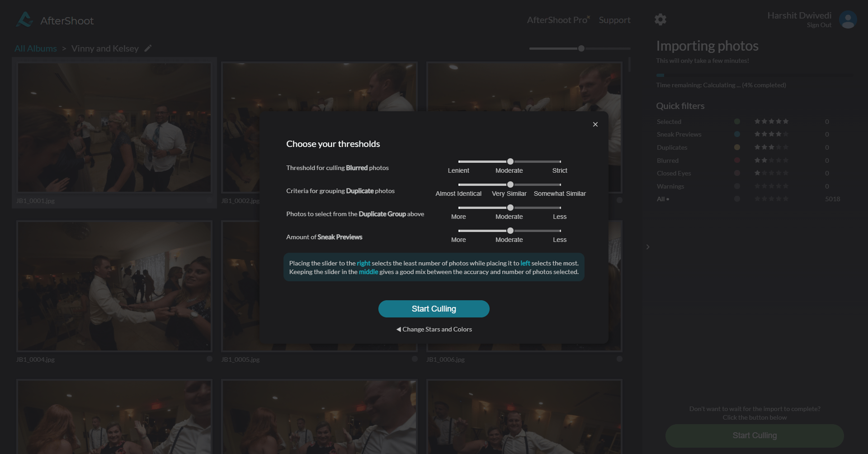Click Sign Out link
Screen dimensions: 868x454
819,25
